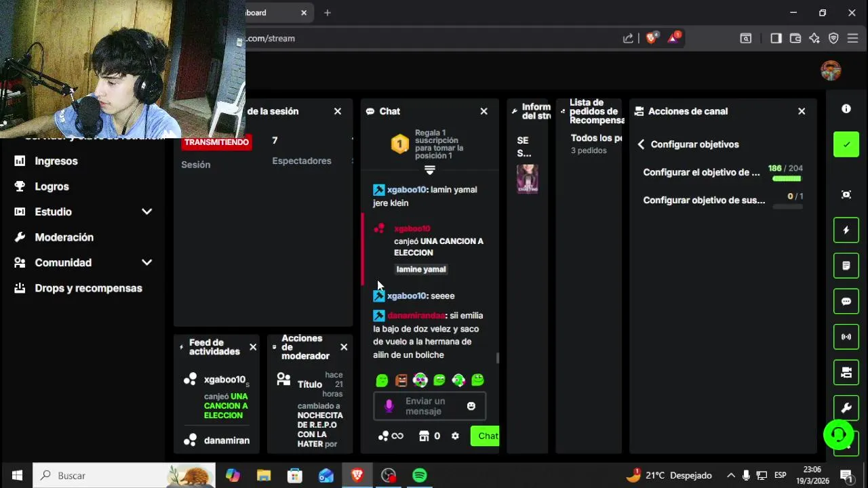
Task: Click the share page icon in address bar
Action: pos(628,39)
